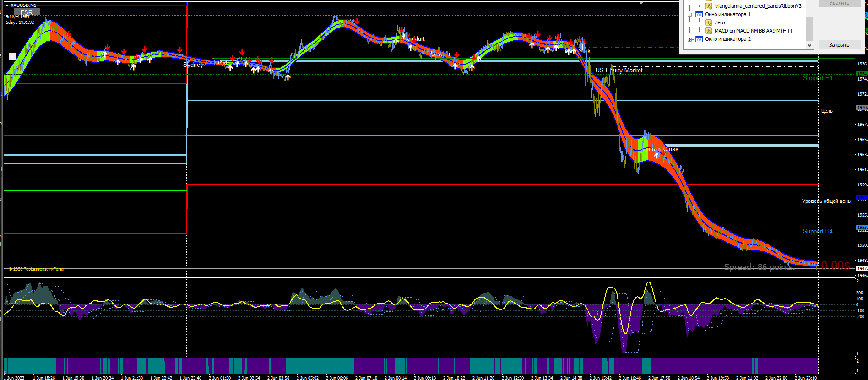
Task: Click the London Close label
Action: pyautogui.click(x=660, y=149)
